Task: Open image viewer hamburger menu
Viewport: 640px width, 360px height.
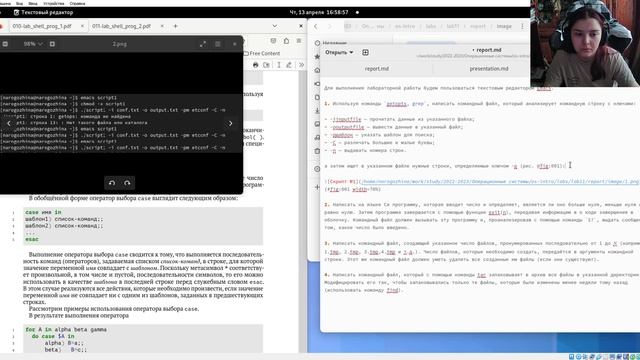Action: (218, 44)
